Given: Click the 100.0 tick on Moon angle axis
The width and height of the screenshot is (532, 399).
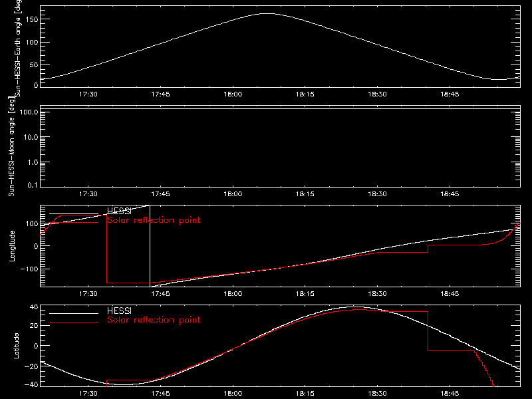Looking at the screenshot, I should click(x=29, y=112).
